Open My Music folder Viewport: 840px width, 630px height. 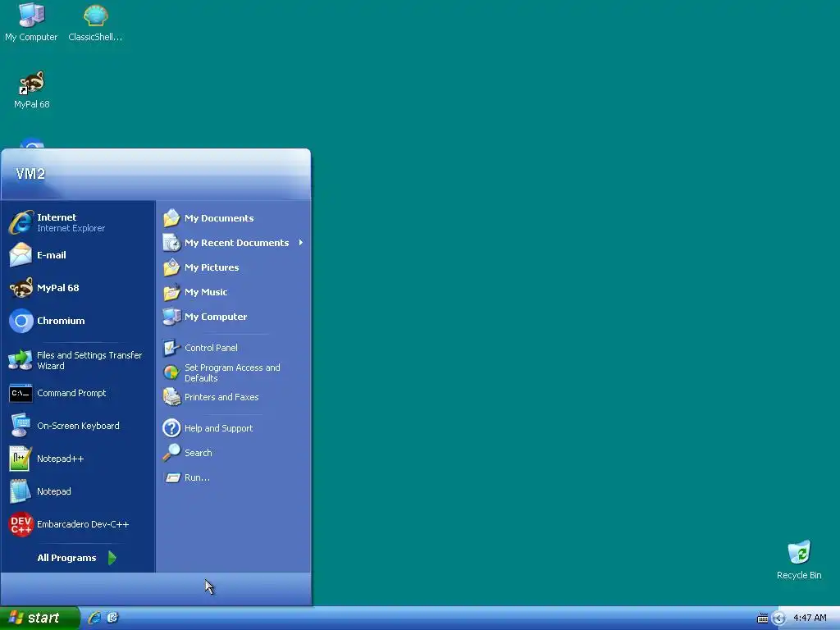[234, 292]
